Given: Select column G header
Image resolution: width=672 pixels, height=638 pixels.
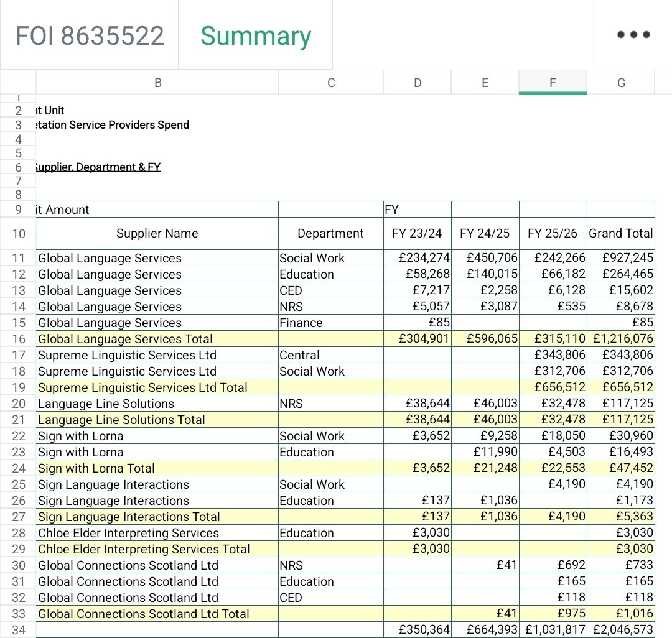Looking at the screenshot, I should 621,83.
